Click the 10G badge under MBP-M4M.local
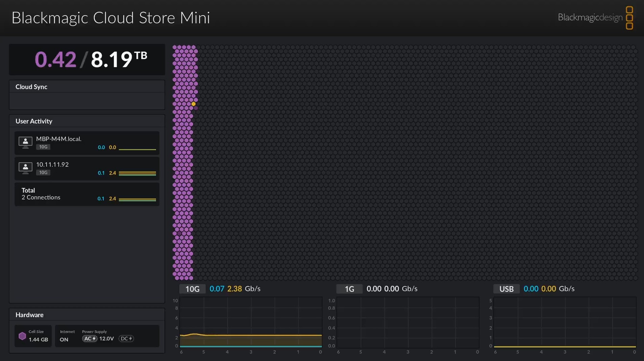The width and height of the screenshot is (644, 361). (43, 147)
